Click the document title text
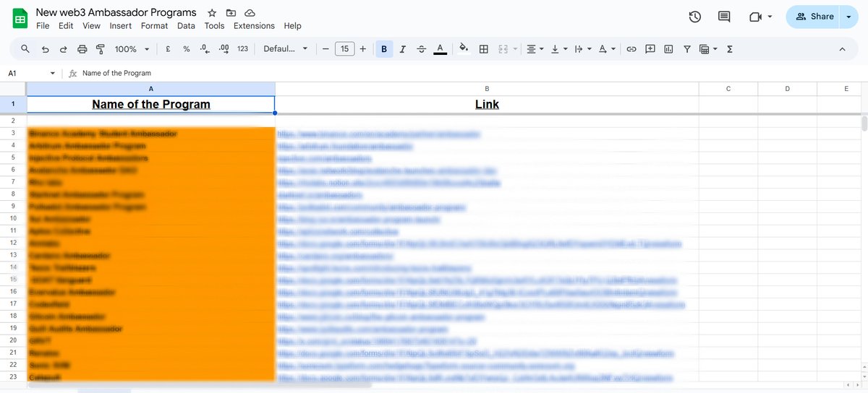The image size is (868, 393). (x=116, y=12)
